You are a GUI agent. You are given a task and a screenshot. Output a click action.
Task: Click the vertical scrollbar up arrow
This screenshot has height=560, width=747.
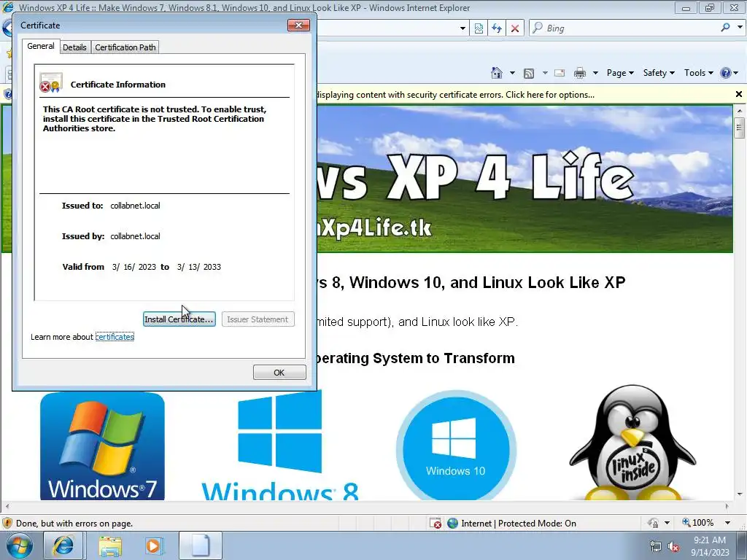(740, 111)
